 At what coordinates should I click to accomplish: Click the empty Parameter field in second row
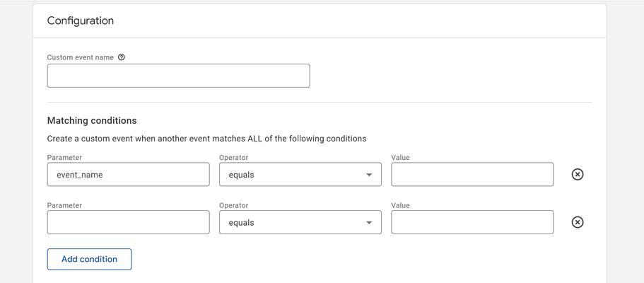(x=128, y=222)
